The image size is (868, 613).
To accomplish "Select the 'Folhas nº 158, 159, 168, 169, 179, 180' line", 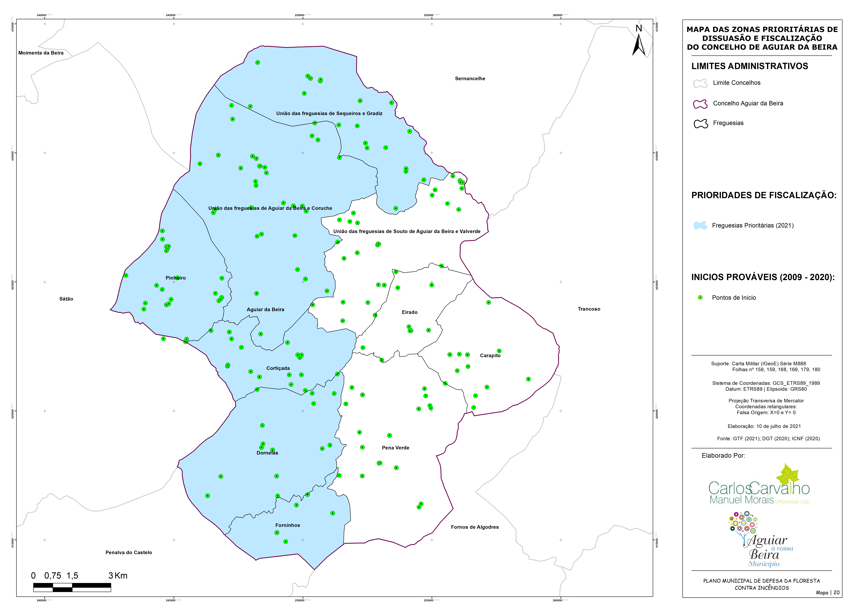I will (x=776, y=370).
